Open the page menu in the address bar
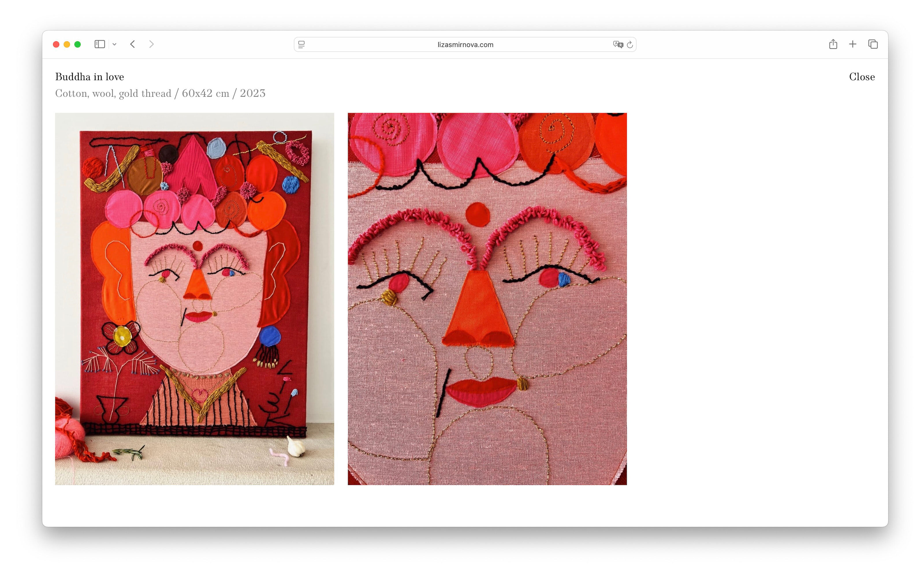 (301, 44)
